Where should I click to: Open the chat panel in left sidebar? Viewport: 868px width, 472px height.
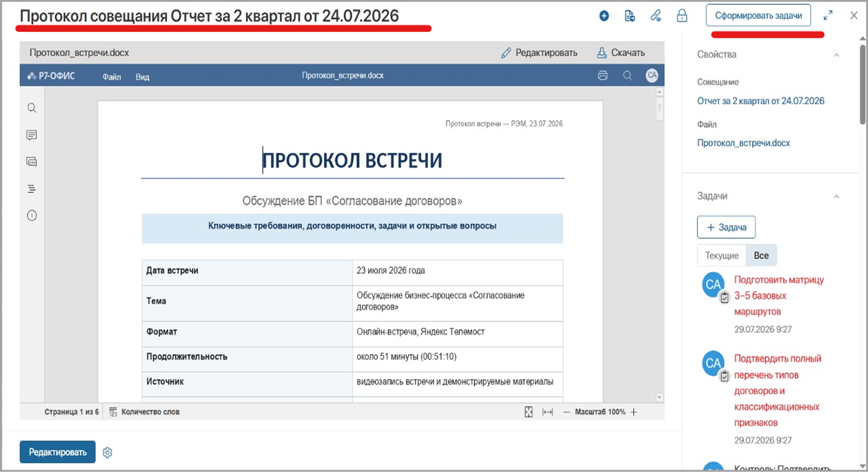coord(32,162)
